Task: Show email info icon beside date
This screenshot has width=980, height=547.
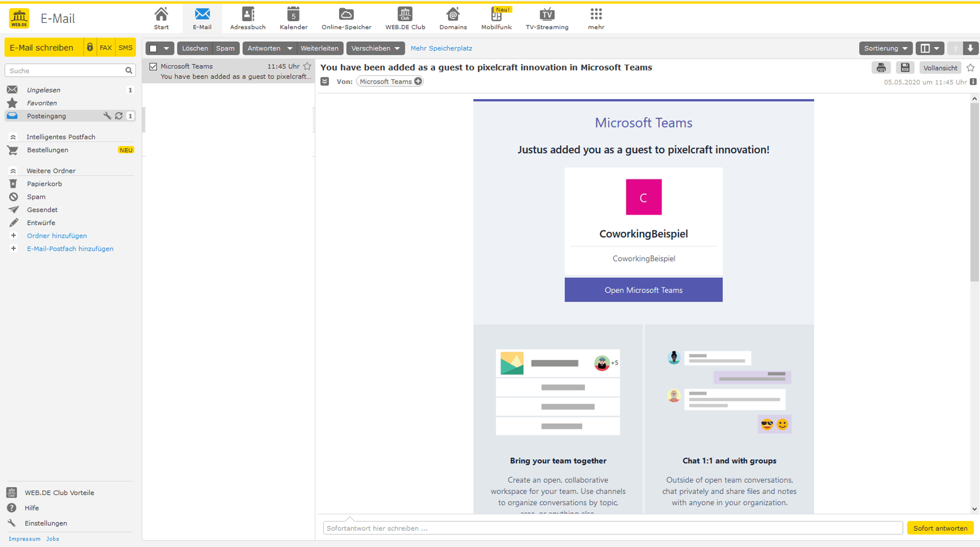Action: (973, 82)
